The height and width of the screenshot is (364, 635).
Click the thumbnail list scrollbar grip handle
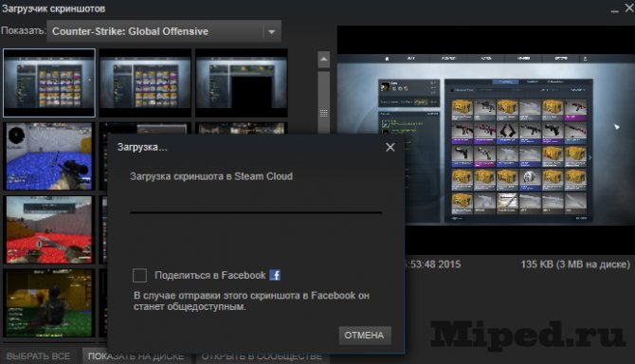point(323,114)
